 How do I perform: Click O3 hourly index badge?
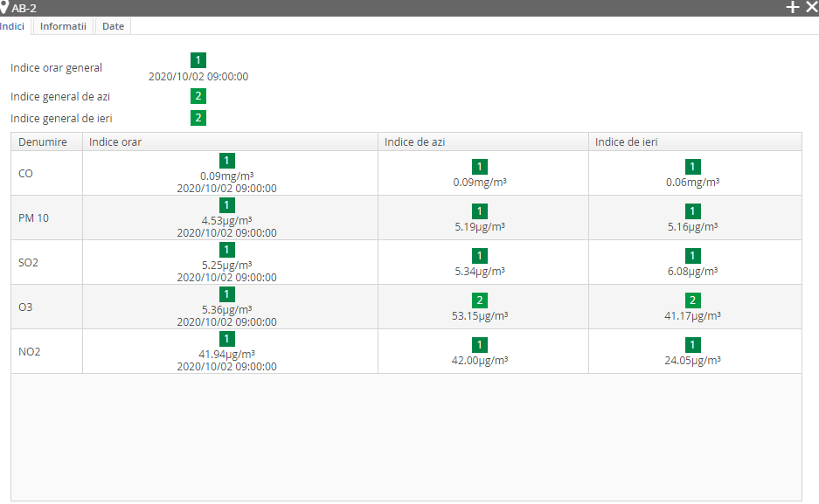[226, 294]
